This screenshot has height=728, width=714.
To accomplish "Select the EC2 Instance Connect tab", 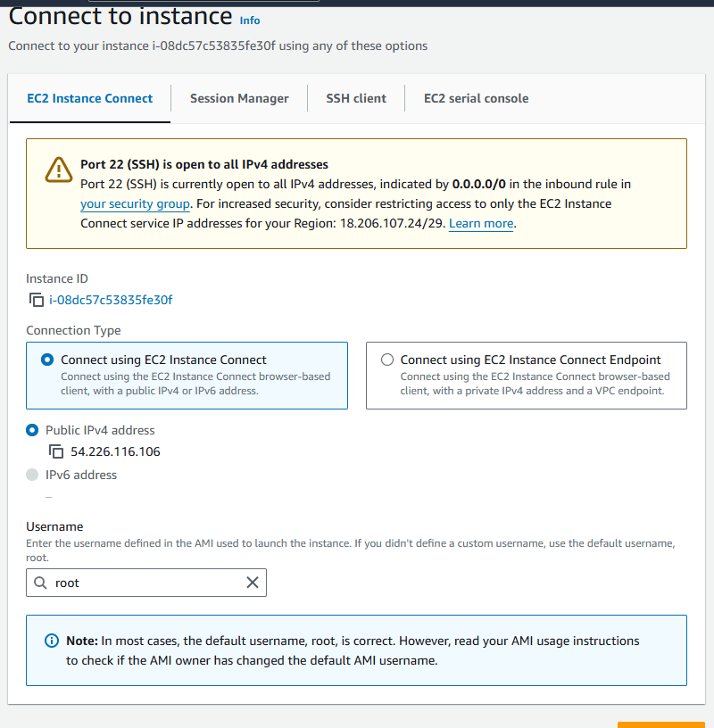I will [x=90, y=99].
